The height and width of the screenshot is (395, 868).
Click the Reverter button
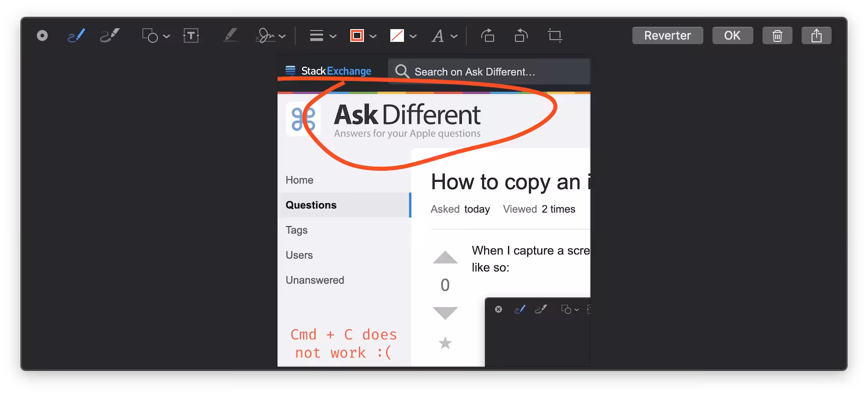[667, 35]
